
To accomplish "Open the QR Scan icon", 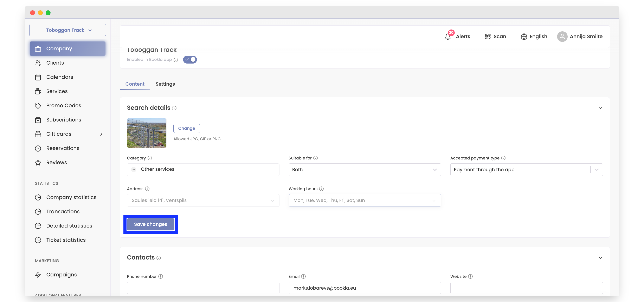I will click(x=488, y=37).
